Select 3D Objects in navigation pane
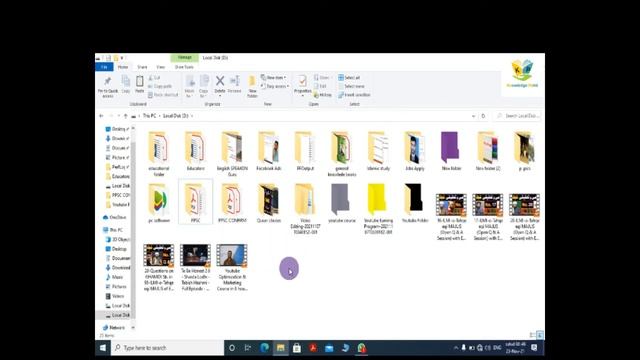Image resolution: width=640 pixels, height=360 pixels. point(118,239)
